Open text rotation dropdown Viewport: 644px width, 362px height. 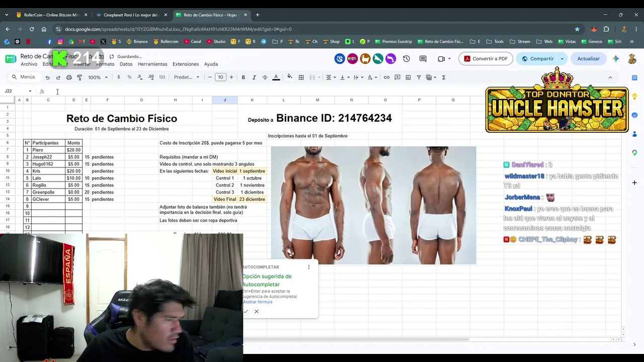click(x=372, y=77)
